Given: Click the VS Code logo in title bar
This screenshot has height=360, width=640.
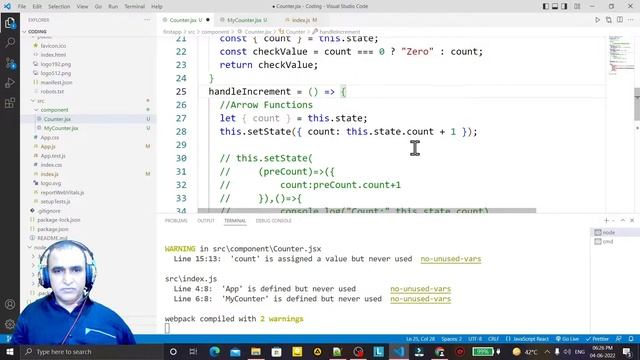Looking at the screenshot, I should 7,6.
